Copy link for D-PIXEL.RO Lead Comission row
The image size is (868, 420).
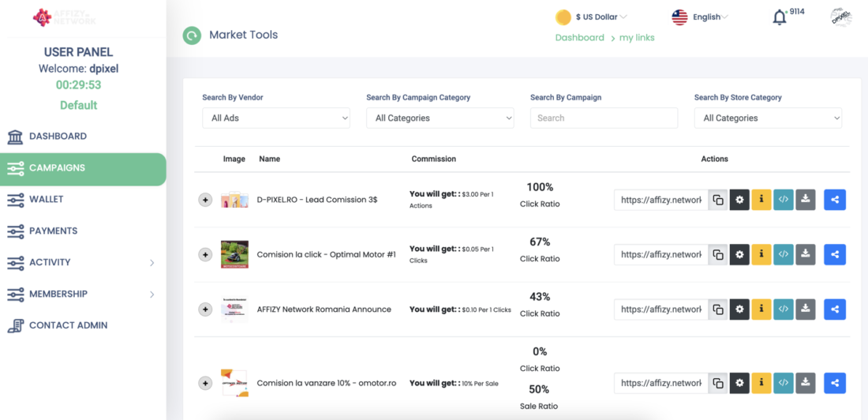point(718,200)
